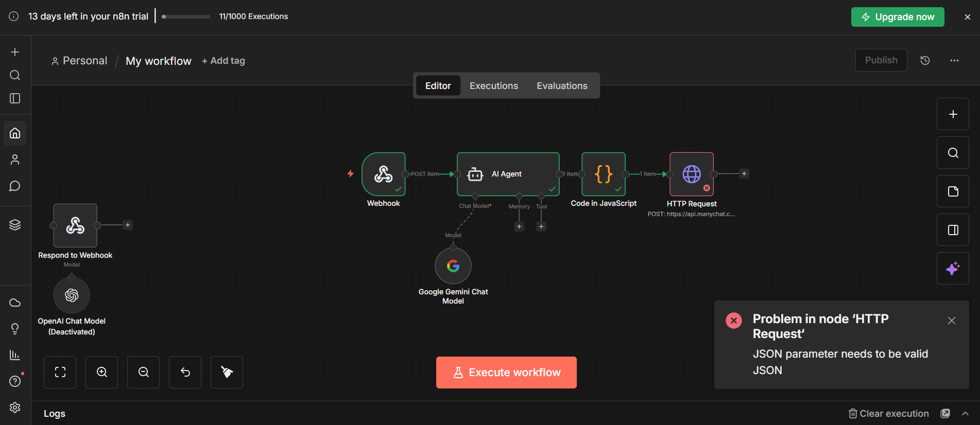This screenshot has height=425, width=980.
Task: Click the Upgrade now button
Action: click(x=898, y=17)
